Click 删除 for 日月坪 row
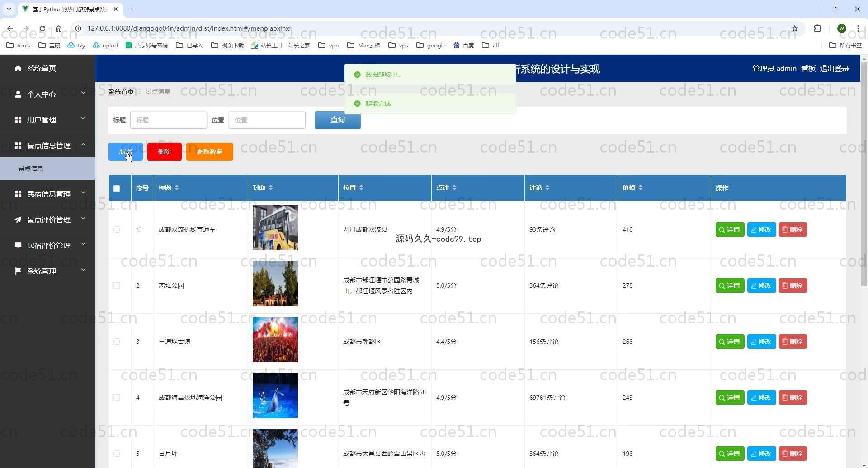 coord(793,454)
